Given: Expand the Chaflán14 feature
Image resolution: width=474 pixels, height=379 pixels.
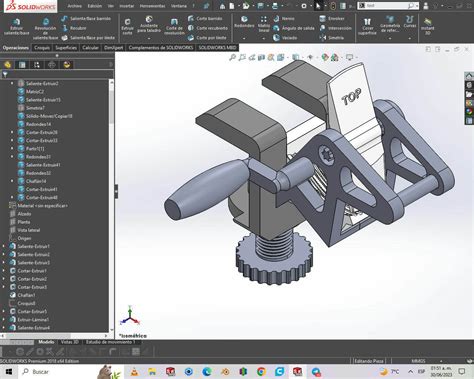Looking at the screenshot, I should point(12,181).
